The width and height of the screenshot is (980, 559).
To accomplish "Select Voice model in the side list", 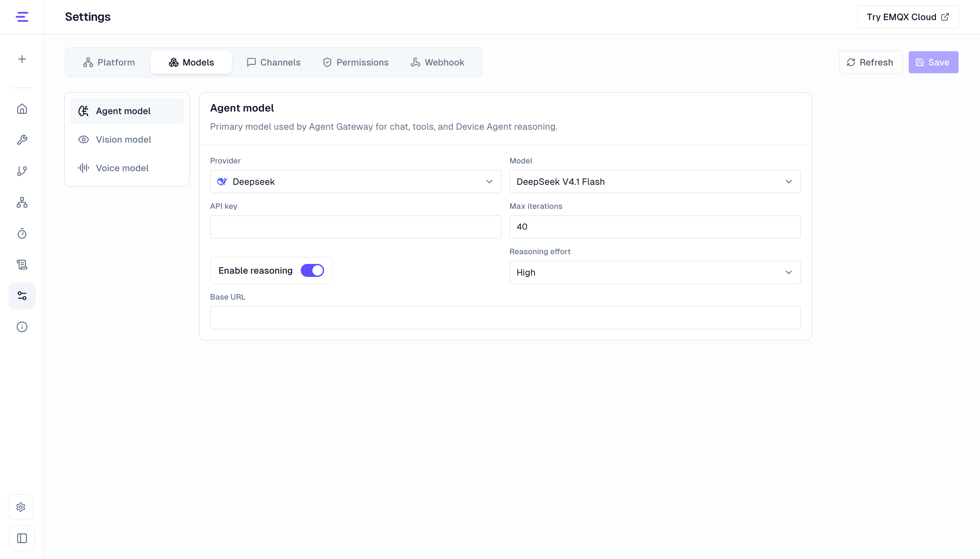I will coord(127,168).
